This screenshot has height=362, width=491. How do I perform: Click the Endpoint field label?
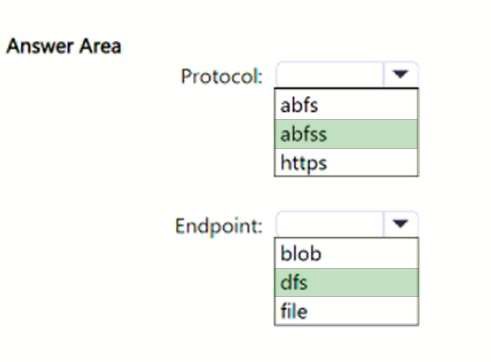click(x=219, y=226)
